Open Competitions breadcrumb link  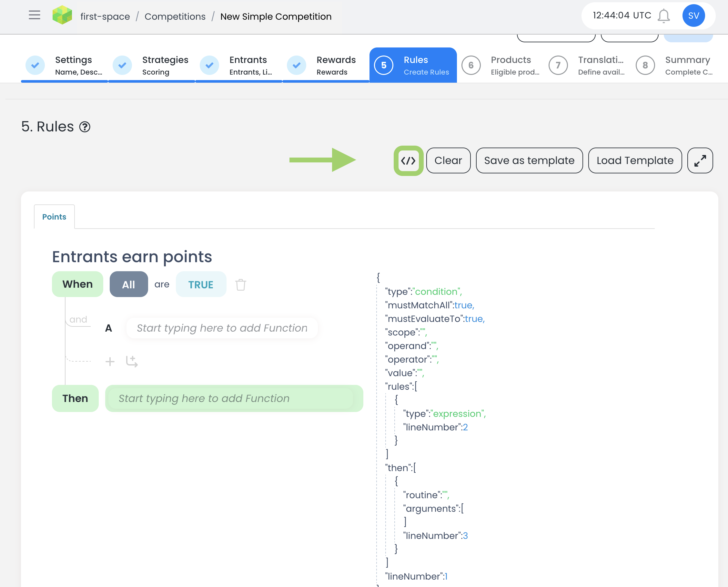pyautogui.click(x=175, y=16)
